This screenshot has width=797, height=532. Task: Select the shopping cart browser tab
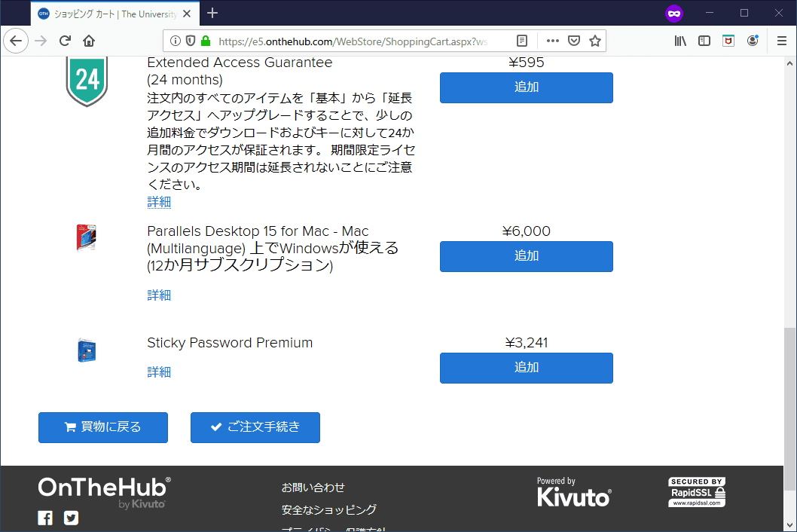pos(113,14)
